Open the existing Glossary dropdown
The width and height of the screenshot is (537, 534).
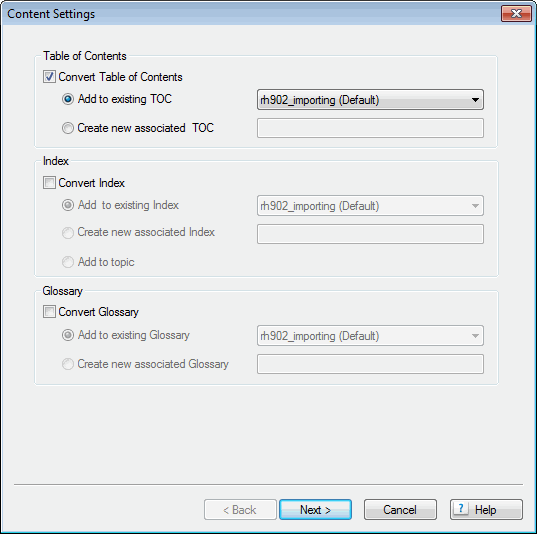tap(370, 336)
